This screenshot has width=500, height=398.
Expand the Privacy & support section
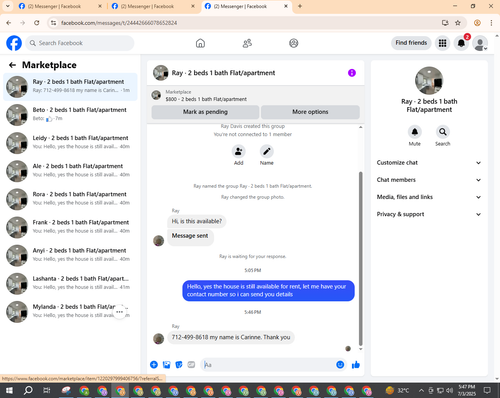(x=429, y=214)
